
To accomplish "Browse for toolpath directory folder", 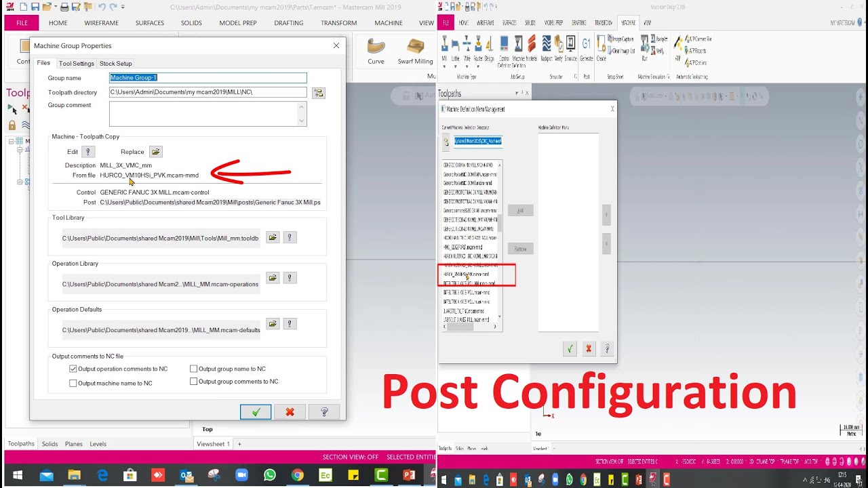I will [x=319, y=93].
